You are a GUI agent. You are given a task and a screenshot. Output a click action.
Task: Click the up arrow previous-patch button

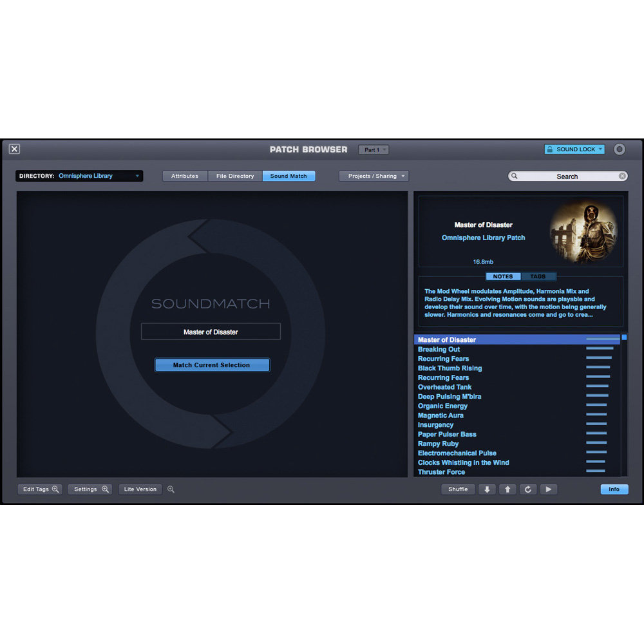coord(507,489)
